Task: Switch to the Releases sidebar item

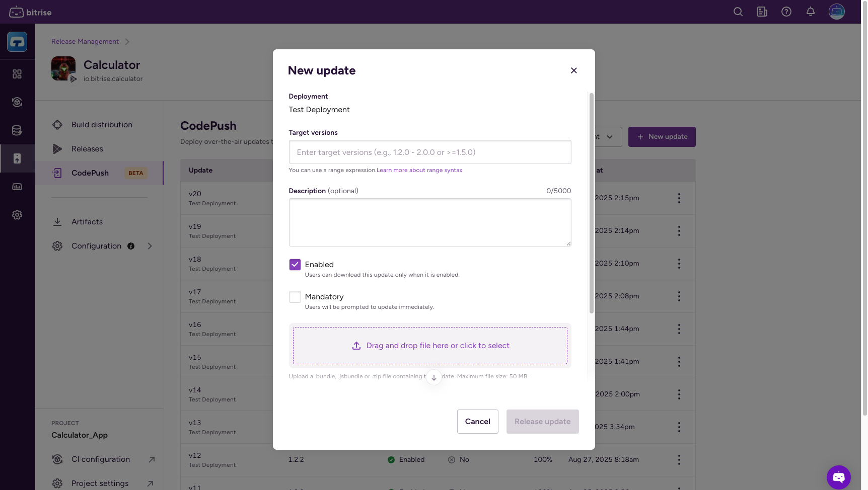Action: (x=88, y=148)
